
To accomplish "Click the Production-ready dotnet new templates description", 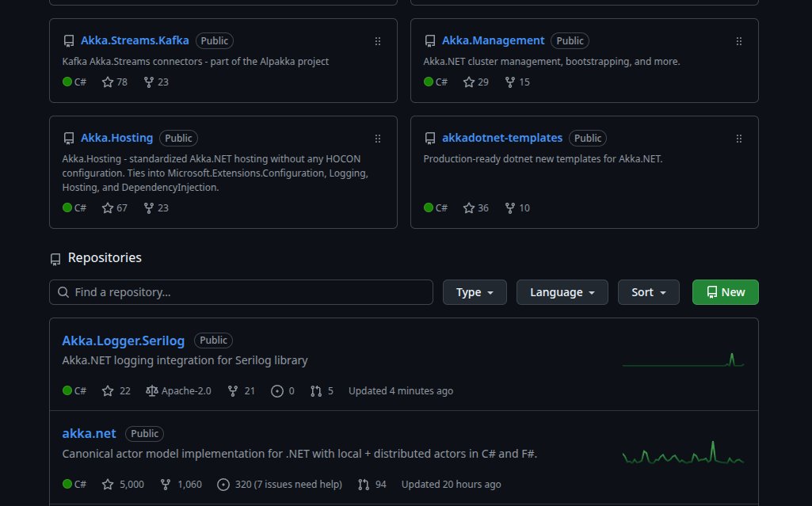I will coord(543,159).
